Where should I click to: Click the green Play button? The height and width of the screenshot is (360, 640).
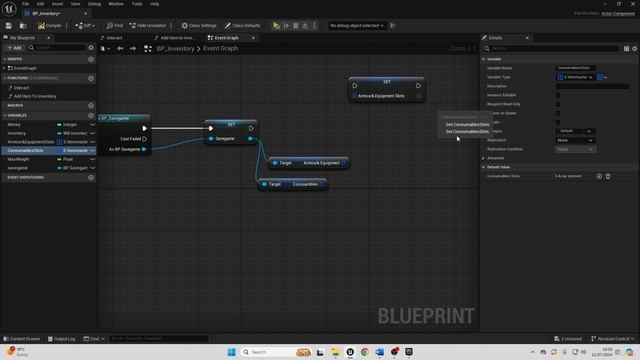[x=276, y=26]
